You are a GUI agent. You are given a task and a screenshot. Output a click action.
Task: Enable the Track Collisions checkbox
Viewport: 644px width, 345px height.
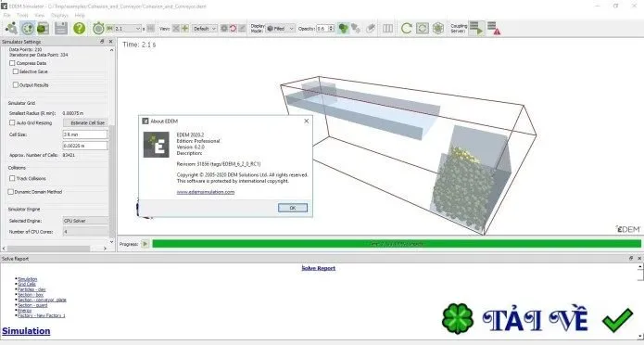pos(12,178)
